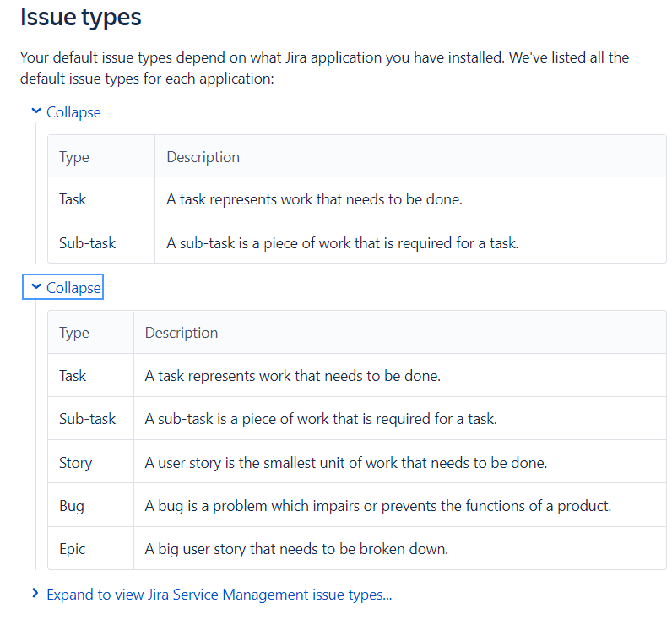This screenshot has width=672, height=625.
Task: Click the Type header above the Story table
Action: click(x=74, y=333)
